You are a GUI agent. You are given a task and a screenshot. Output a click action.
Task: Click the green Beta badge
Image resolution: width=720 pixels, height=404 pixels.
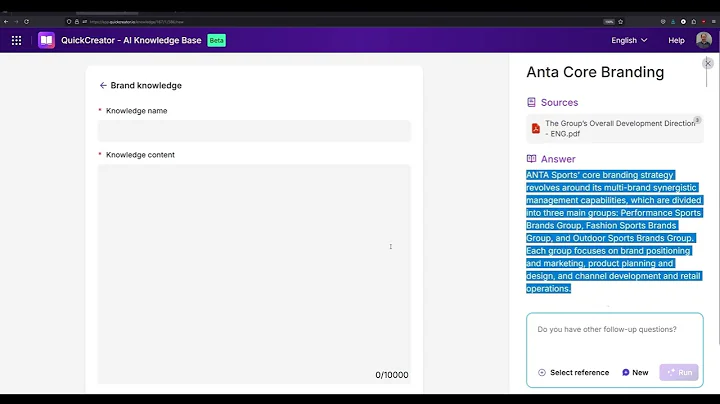coord(216,40)
